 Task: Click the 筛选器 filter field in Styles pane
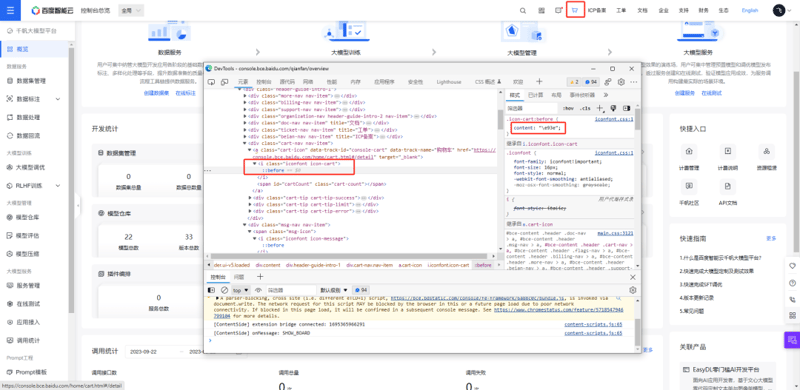tap(532, 108)
